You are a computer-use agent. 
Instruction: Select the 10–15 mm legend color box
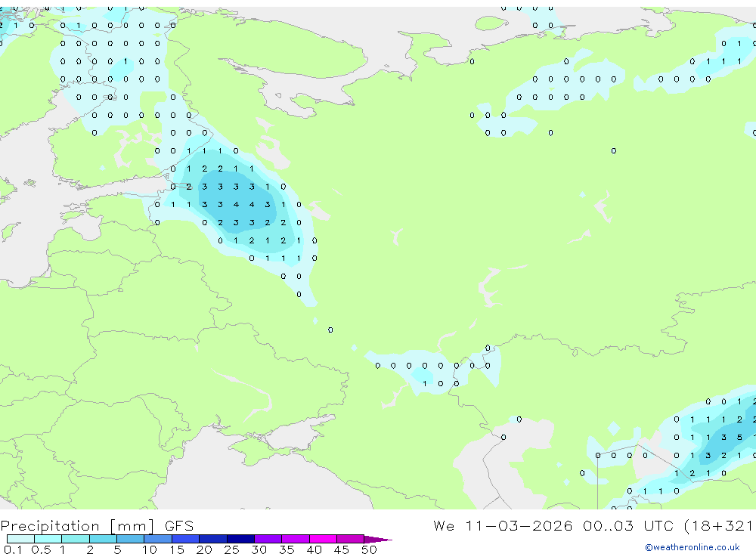click(158, 539)
